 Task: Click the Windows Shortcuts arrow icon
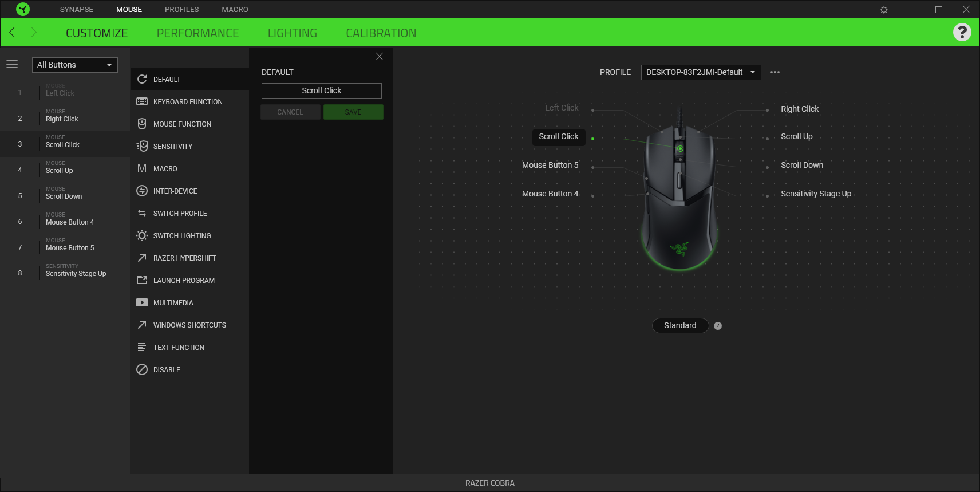pos(142,325)
